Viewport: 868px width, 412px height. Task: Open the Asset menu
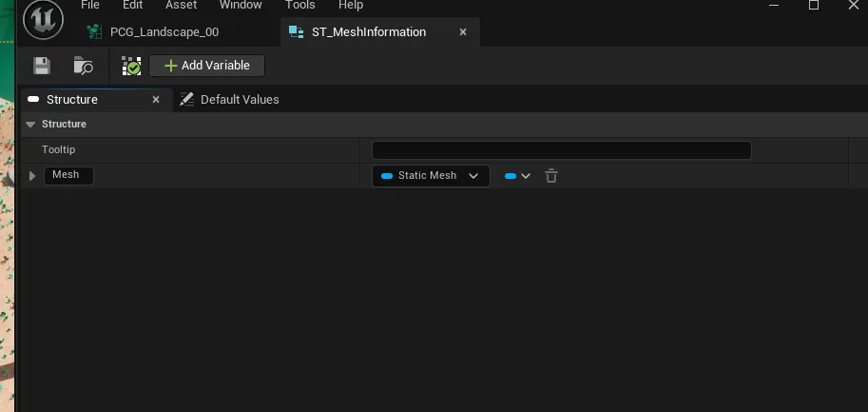[x=181, y=5]
